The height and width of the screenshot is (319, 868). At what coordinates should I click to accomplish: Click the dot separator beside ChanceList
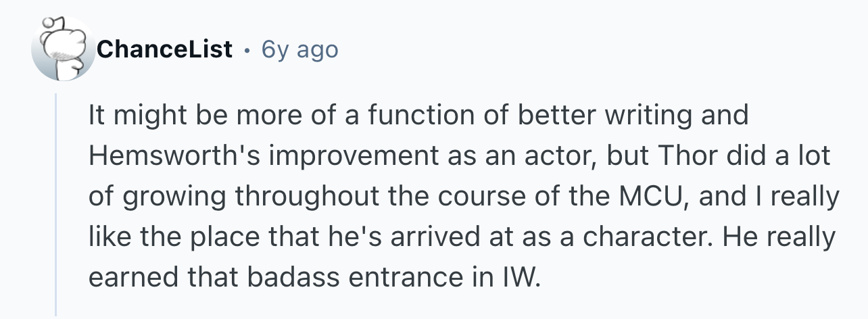(x=247, y=50)
